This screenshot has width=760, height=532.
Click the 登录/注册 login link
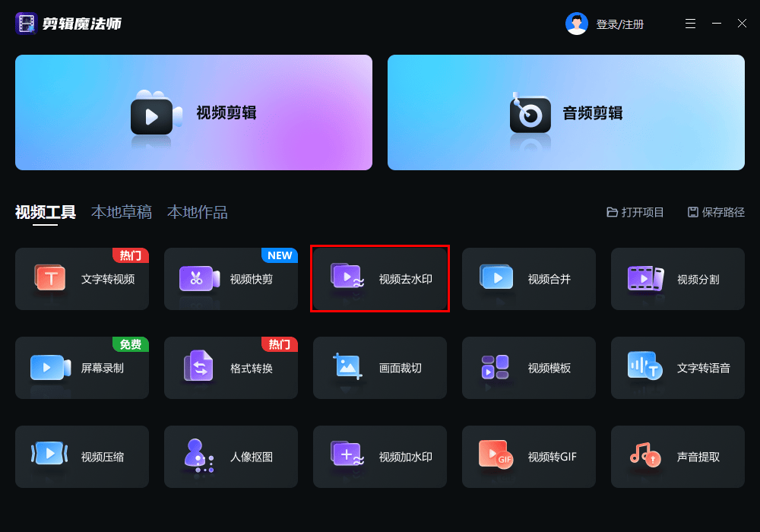(x=619, y=24)
